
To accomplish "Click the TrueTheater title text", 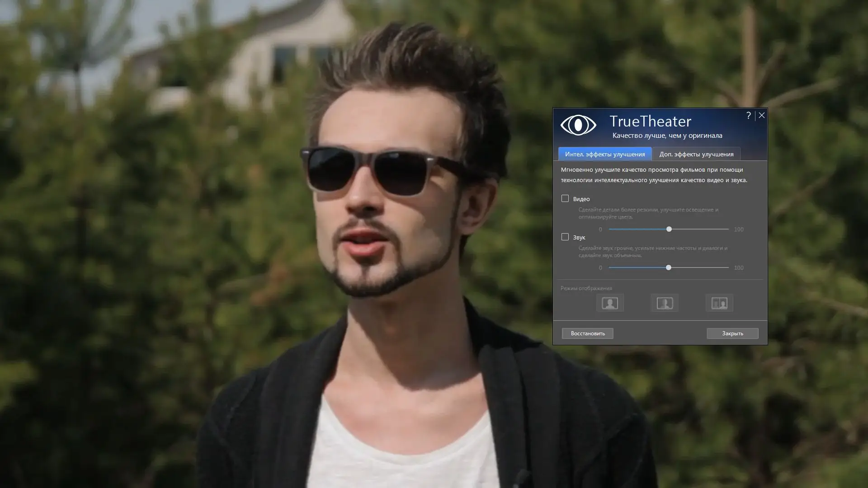I will pos(650,121).
